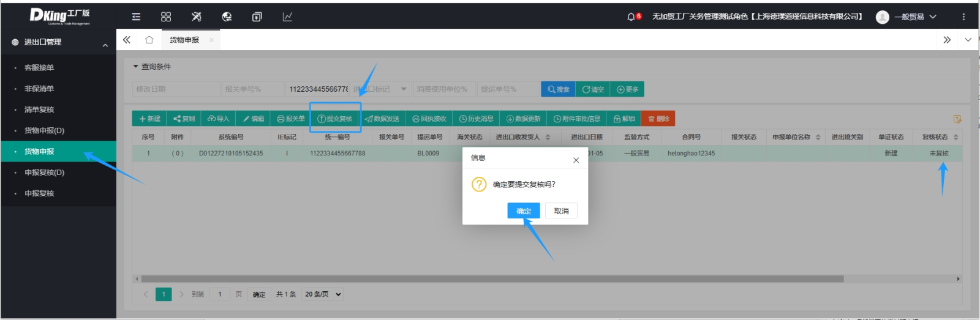Click the 更多 more filters button

(627, 89)
